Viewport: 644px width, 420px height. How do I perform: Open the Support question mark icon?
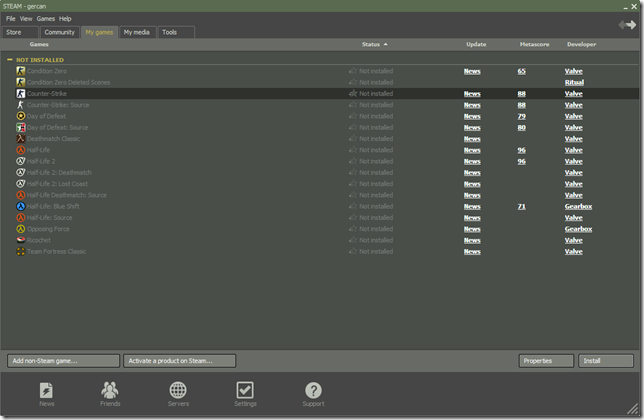(313, 390)
